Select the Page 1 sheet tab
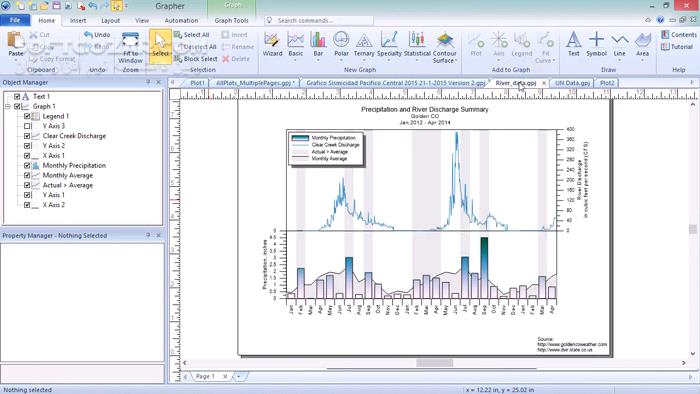Image resolution: width=700 pixels, height=394 pixels. (205, 377)
